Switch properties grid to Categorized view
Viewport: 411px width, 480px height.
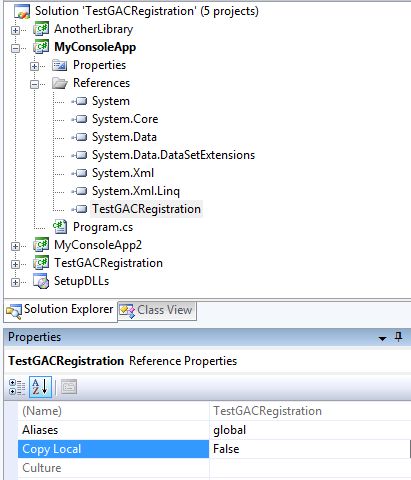tap(17, 387)
